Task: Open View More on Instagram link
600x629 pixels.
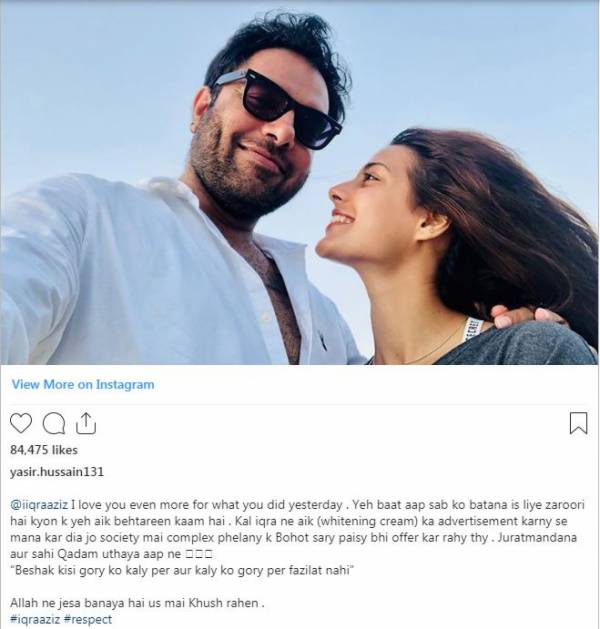Action: coord(83,384)
